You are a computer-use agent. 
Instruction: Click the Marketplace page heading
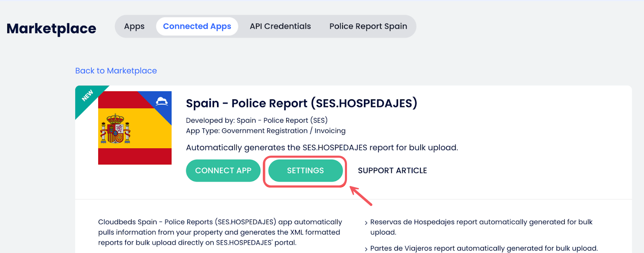click(52, 29)
